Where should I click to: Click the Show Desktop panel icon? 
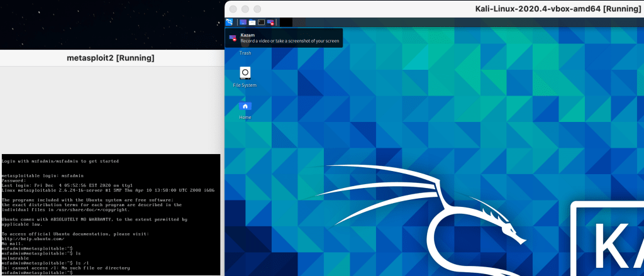click(x=243, y=23)
